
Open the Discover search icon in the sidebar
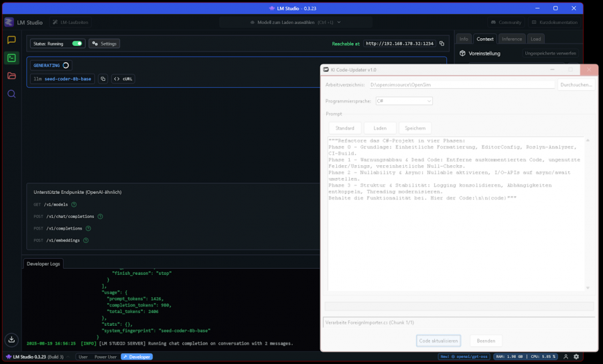click(11, 94)
